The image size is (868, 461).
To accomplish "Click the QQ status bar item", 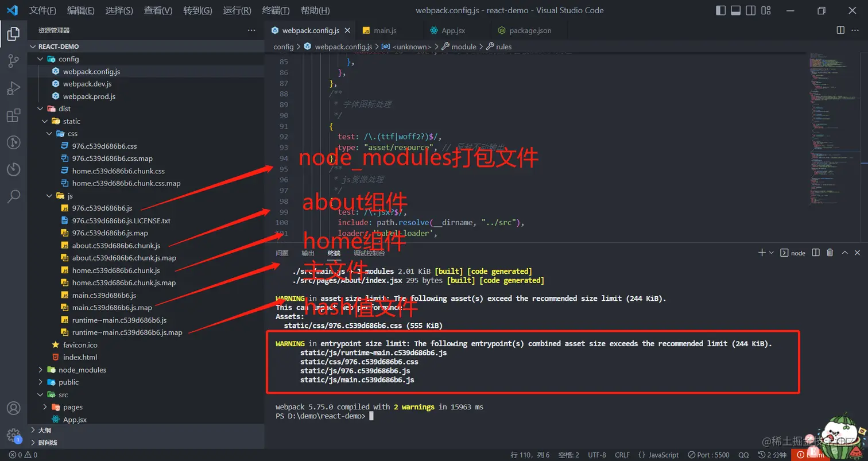I will 743,455.
